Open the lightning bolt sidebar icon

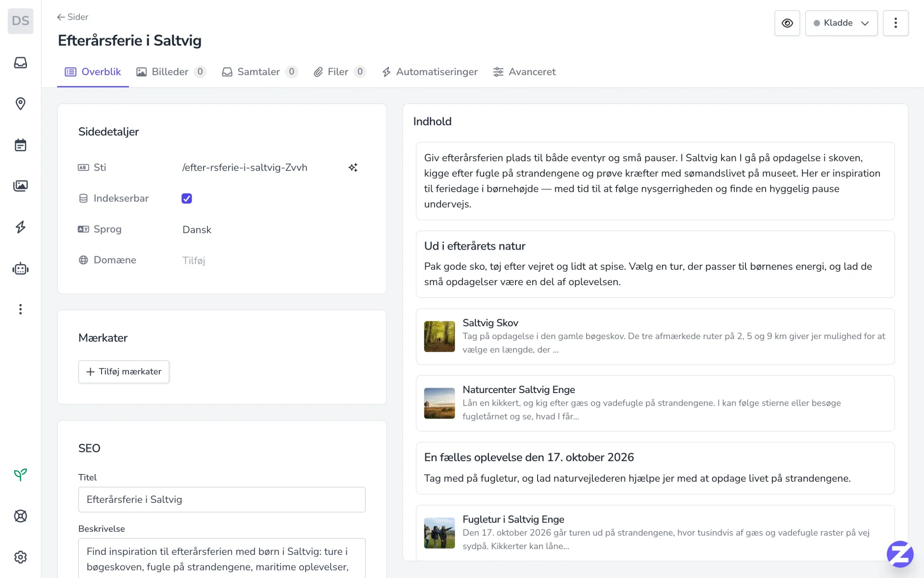[20, 227]
